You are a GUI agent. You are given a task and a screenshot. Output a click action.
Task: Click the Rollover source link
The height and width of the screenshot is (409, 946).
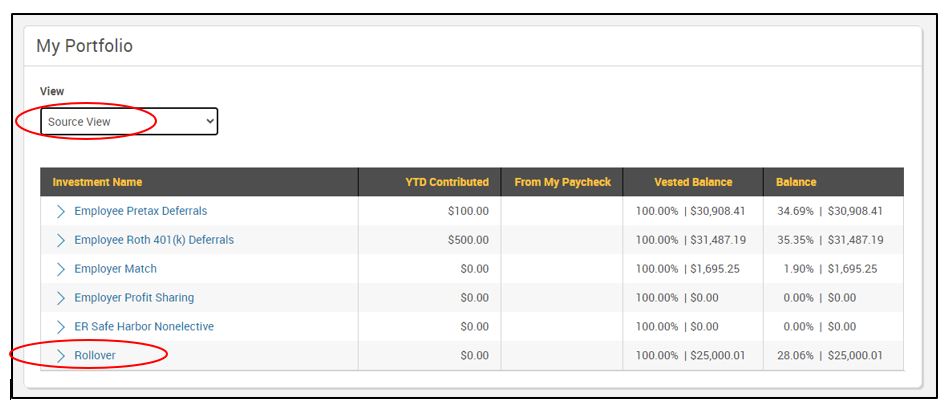click(x=95, y=356)
